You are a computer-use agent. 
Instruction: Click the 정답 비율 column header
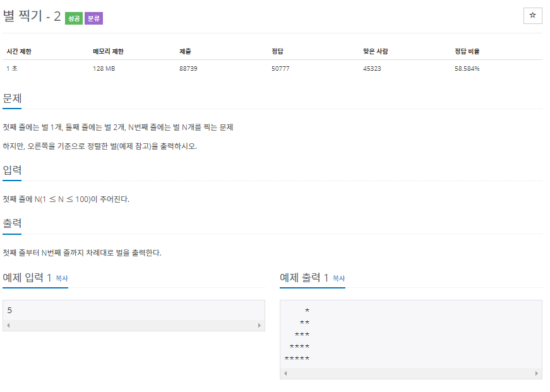pyautogui.click(x=467, y=52)
